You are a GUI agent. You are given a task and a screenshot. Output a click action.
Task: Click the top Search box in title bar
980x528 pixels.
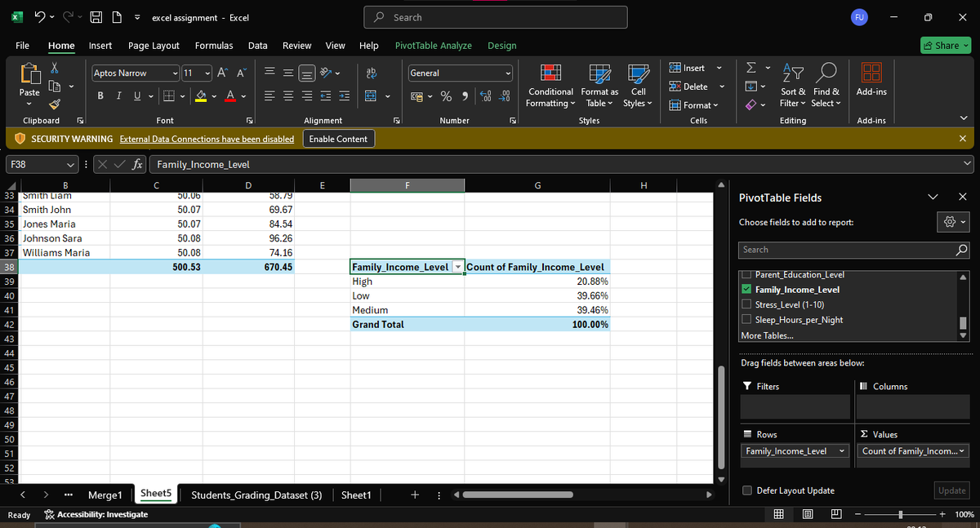pyautogui.click(x=496, y=17)
